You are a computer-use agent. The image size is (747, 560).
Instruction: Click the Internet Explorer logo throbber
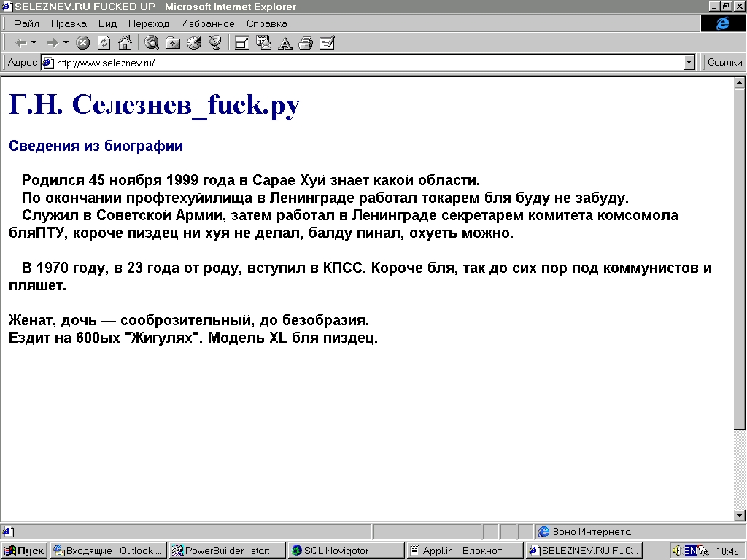tap(723, 23)
